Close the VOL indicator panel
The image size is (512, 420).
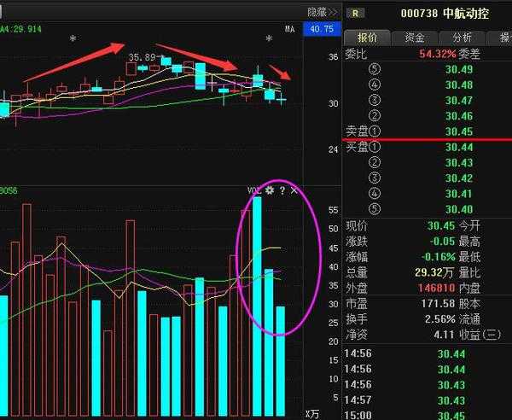(x=294, y=190)
